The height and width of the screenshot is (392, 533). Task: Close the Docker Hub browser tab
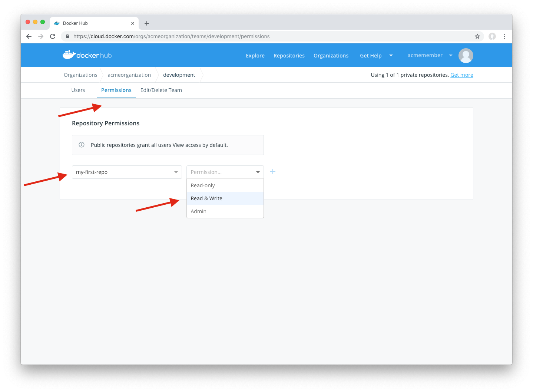point(133,23)
